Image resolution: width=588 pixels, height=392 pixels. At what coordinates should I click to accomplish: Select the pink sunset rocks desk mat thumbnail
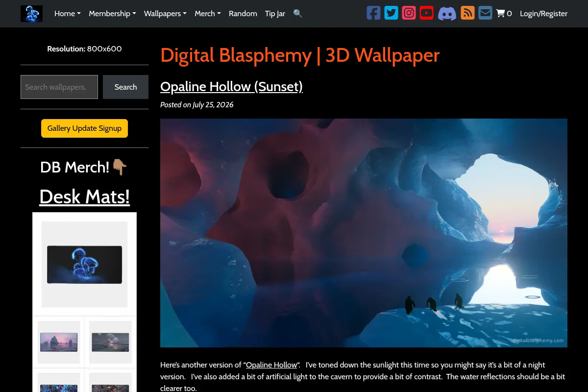[59, 342]
